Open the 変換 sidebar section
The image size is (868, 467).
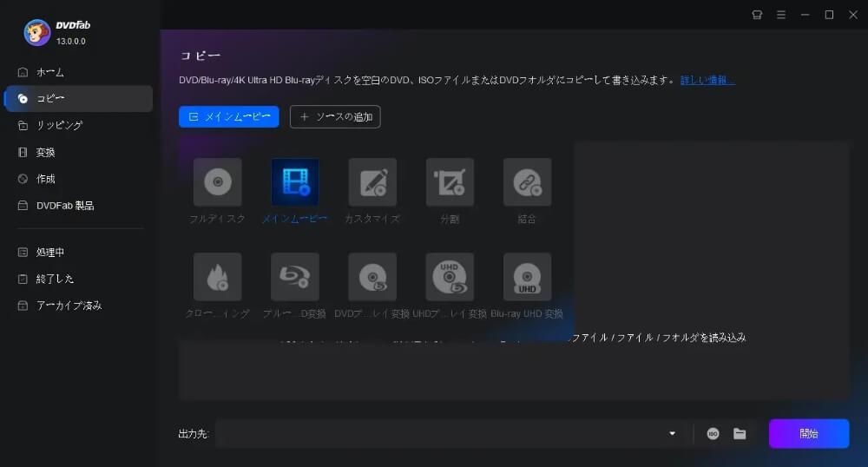point(45,152)
